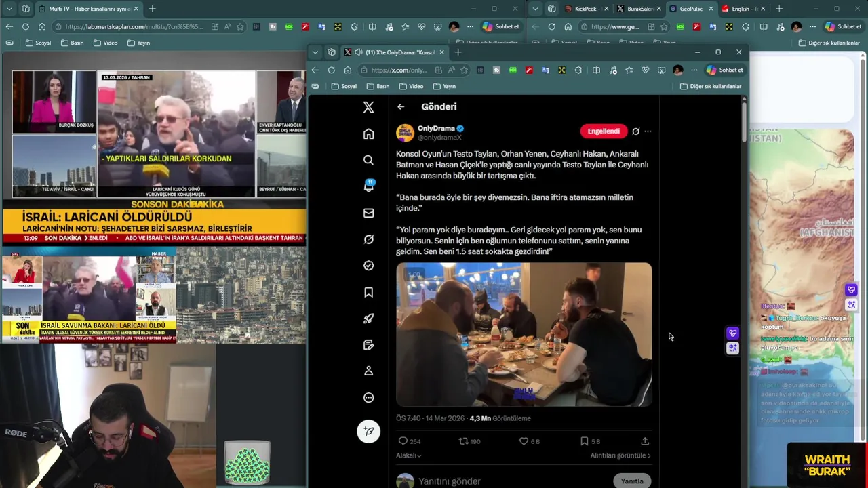
Task: Reload the Multi TV browser window
Action: click(25, 27)
